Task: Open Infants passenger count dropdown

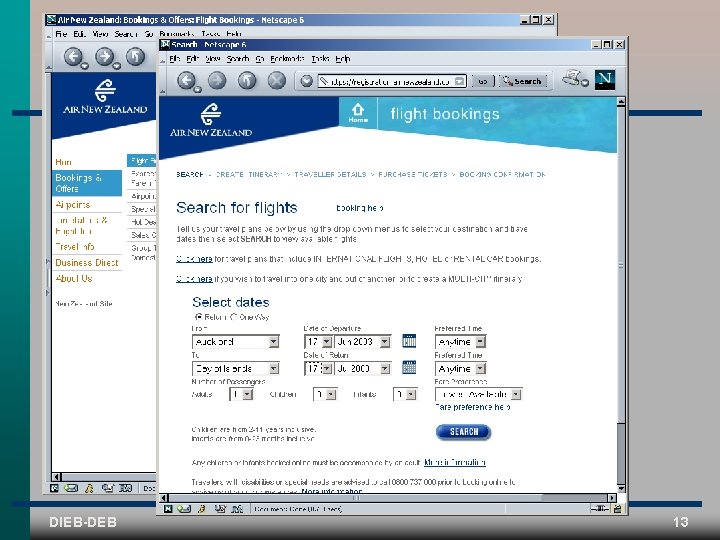Action: click(405, 394)
